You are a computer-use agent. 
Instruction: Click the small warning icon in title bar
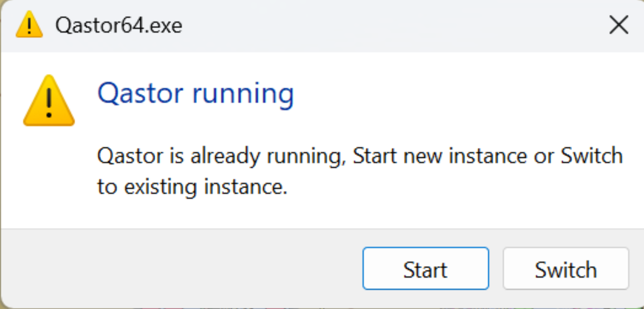tap(29, 25)
